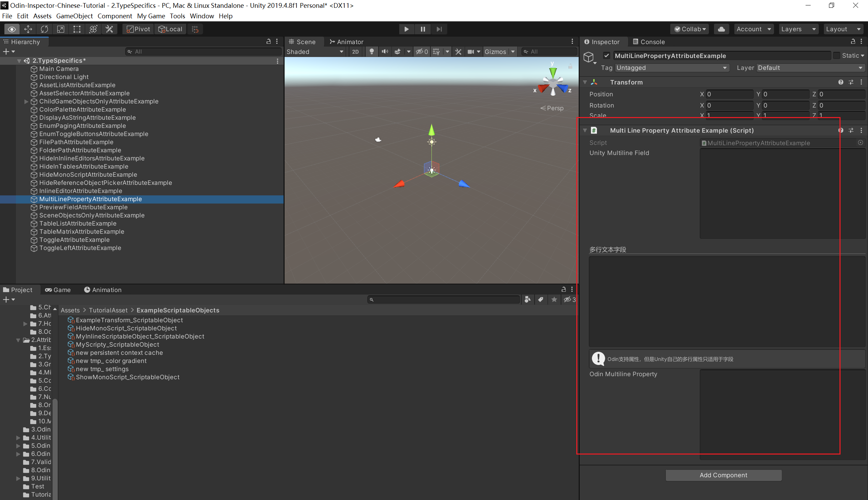Lock the Inspector panel
Image resolution: width=868 pixels, height=500 pixels.
(x=853, y=41)
